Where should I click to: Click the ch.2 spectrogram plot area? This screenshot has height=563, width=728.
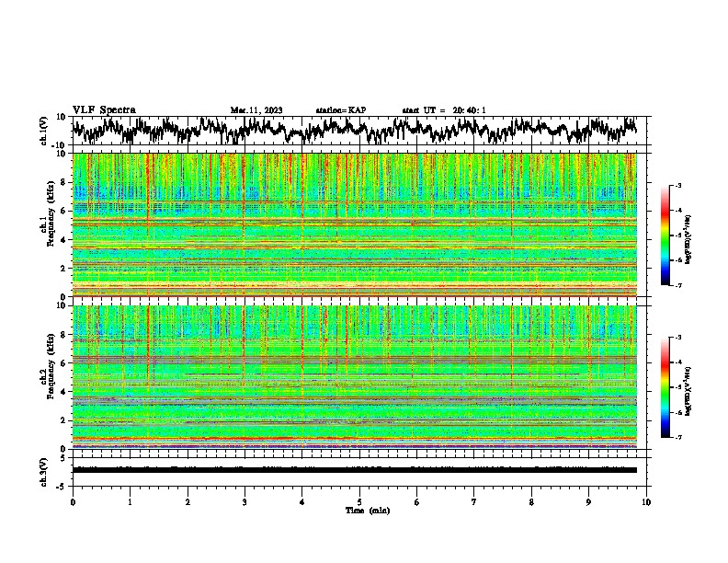click(x=355, y=377)
